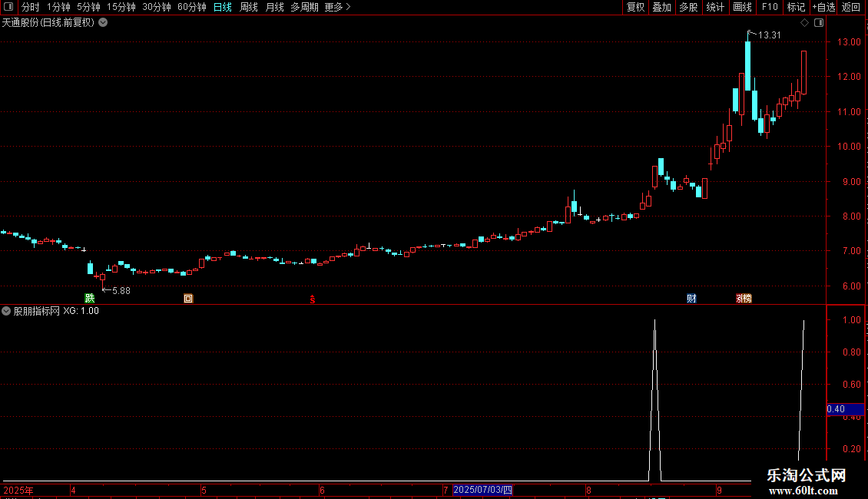Expand the 股朋指标网 indicator dropdown
This screenshot has height=499, width=868.
(x=6, y=311)
